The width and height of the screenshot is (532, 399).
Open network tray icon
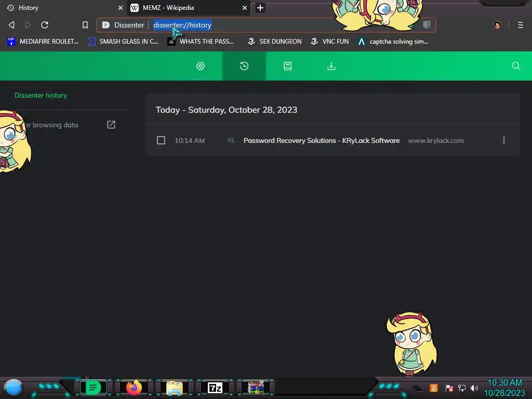click(461, 388)
